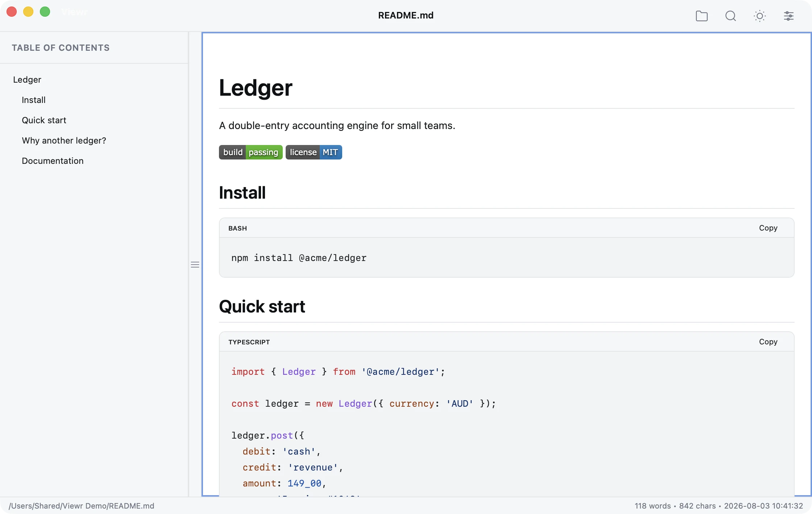The image size is (812, 514).
Task: Close the window with red button
Action: point(12,12)
